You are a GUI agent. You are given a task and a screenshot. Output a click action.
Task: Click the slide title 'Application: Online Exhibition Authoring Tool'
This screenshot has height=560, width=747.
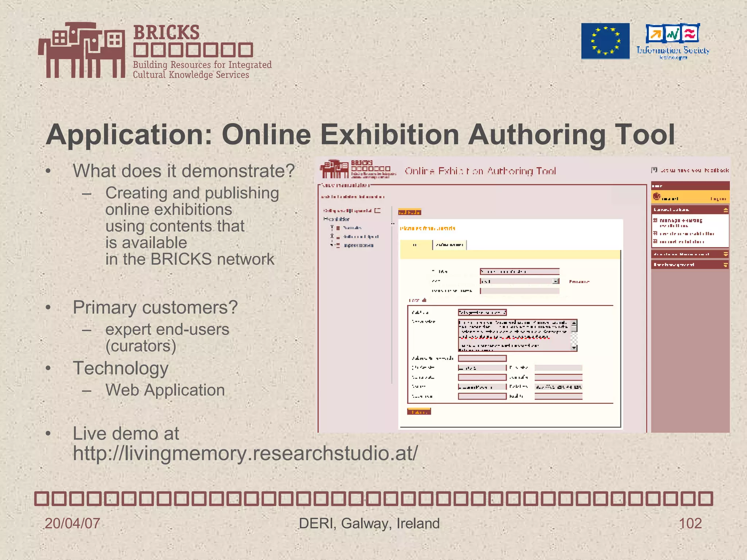[x=360, y=135]
